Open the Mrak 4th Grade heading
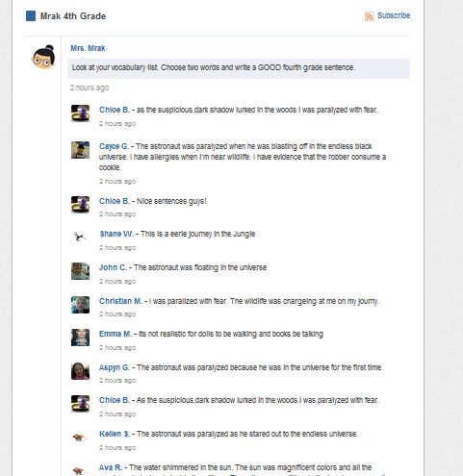463x476 pixels. pos(73,16)
